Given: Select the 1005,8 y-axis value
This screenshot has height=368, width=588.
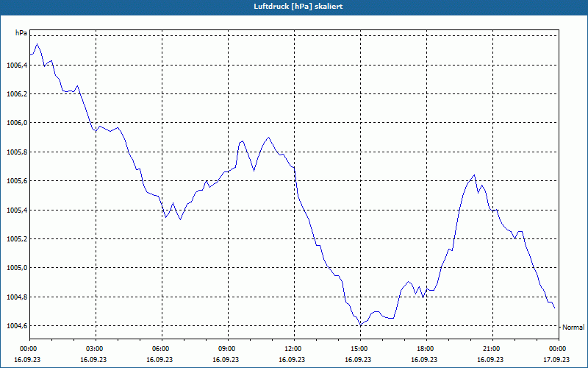Looking at the screenshot, I should pyautogui.click(x=17, y=152).
